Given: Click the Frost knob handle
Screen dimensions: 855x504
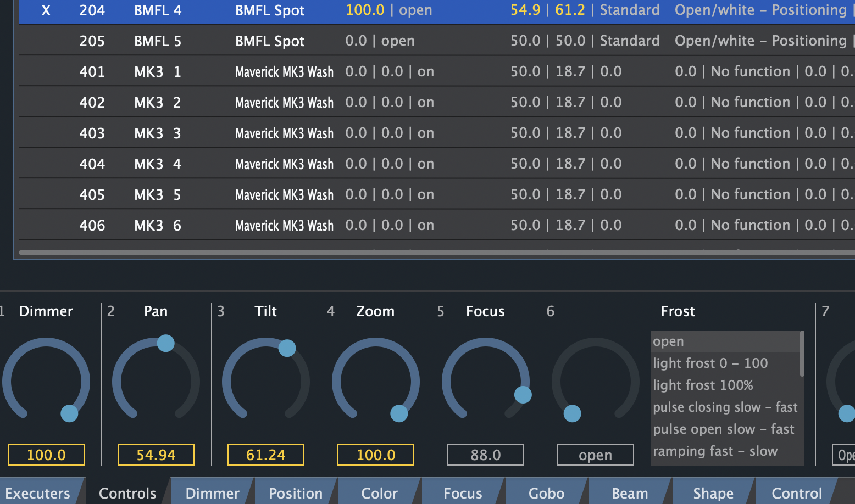Looking at the screenshot, I should pos(572,413).
